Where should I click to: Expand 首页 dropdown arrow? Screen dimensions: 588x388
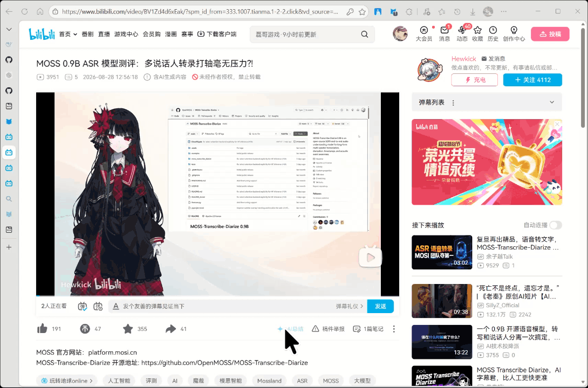click(x=76, y=34)
